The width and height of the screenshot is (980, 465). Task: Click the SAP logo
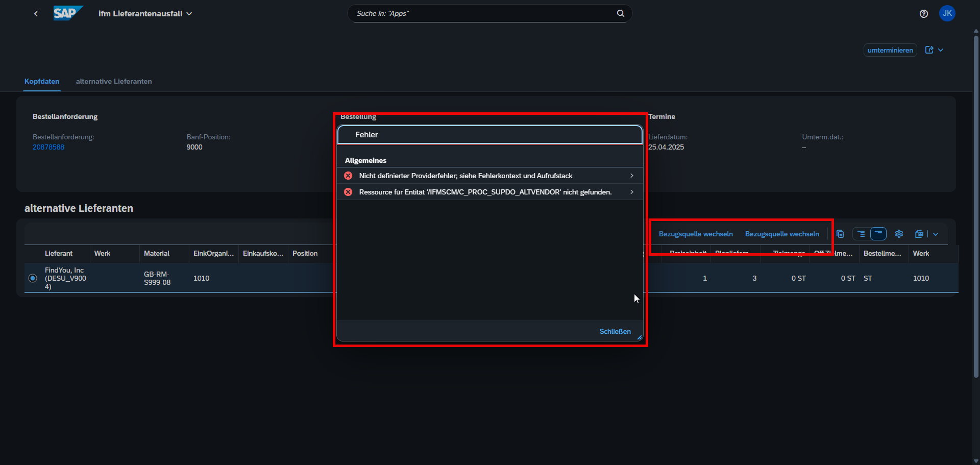tap(67, 13)
